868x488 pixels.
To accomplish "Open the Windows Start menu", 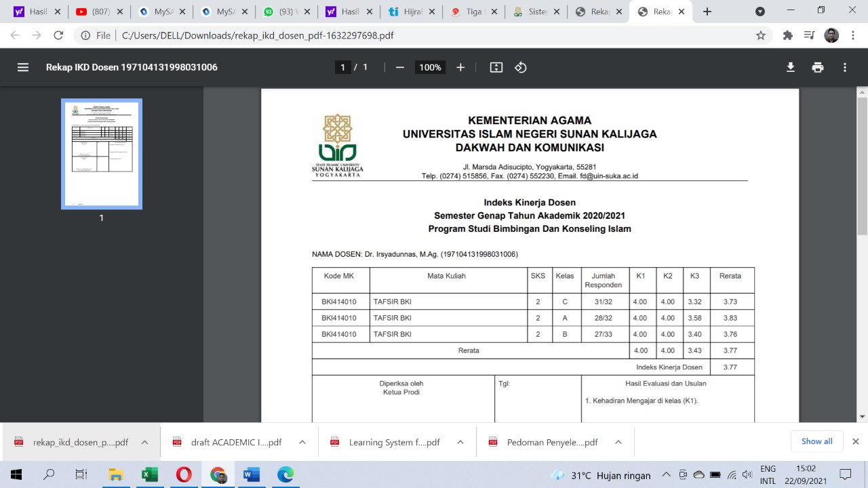I will coord(16,474).
